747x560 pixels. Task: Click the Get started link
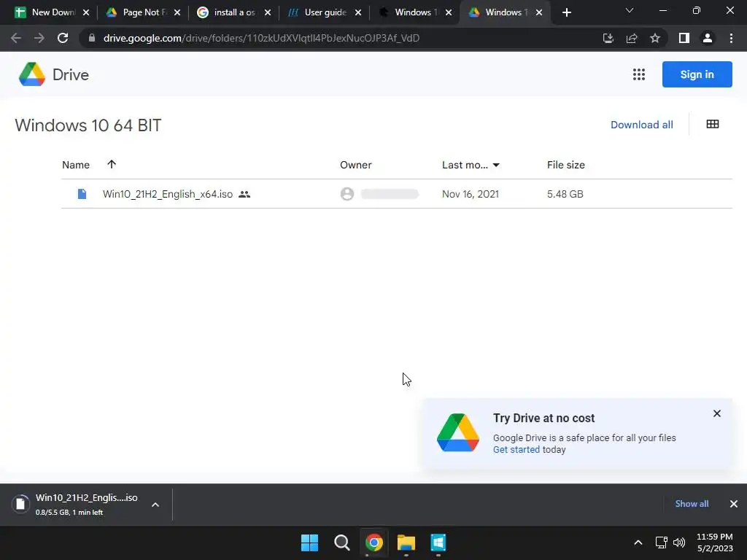tap(516, 449)
